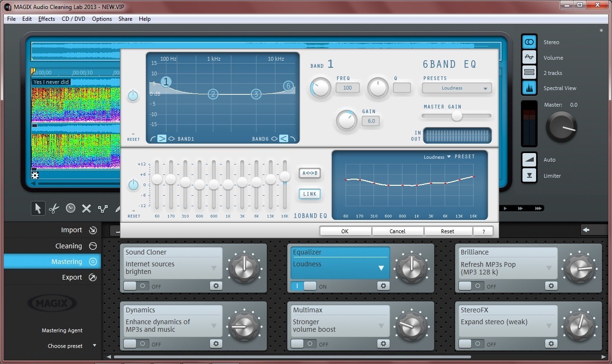Click the Volume curve icon

(529, 57)
